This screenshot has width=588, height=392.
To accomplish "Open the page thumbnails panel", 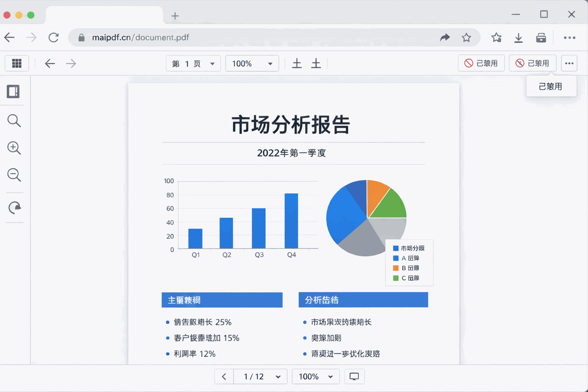I will coord(14,91).
